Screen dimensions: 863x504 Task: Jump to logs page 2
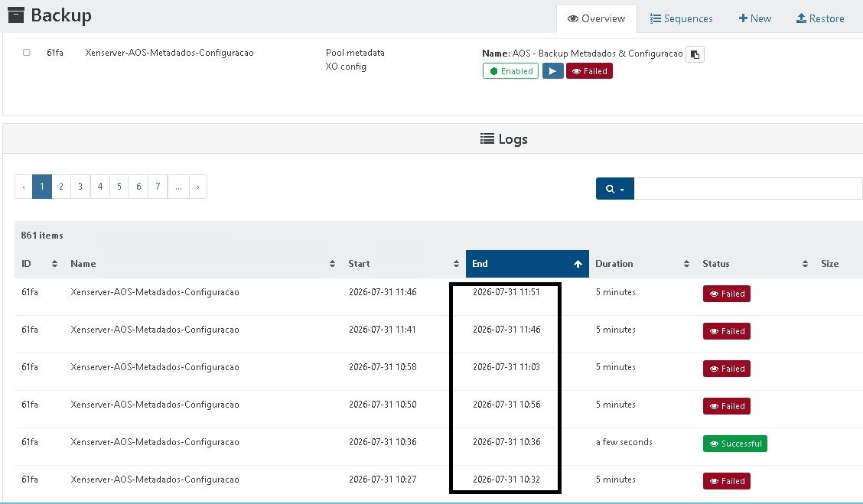tap(61, 187)
